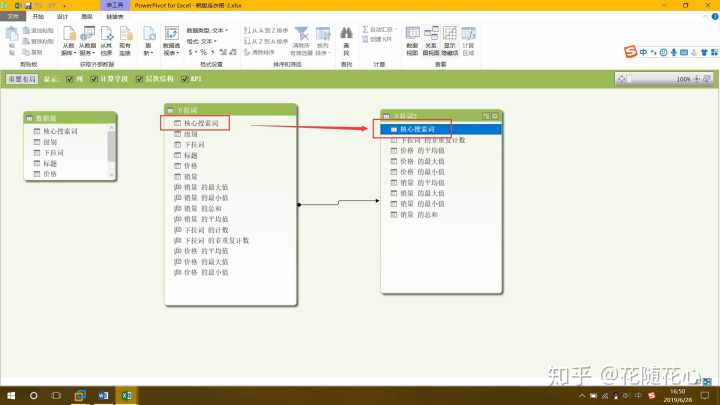Select highlighted 核心搜索词 field in the right table

(441, 129)
